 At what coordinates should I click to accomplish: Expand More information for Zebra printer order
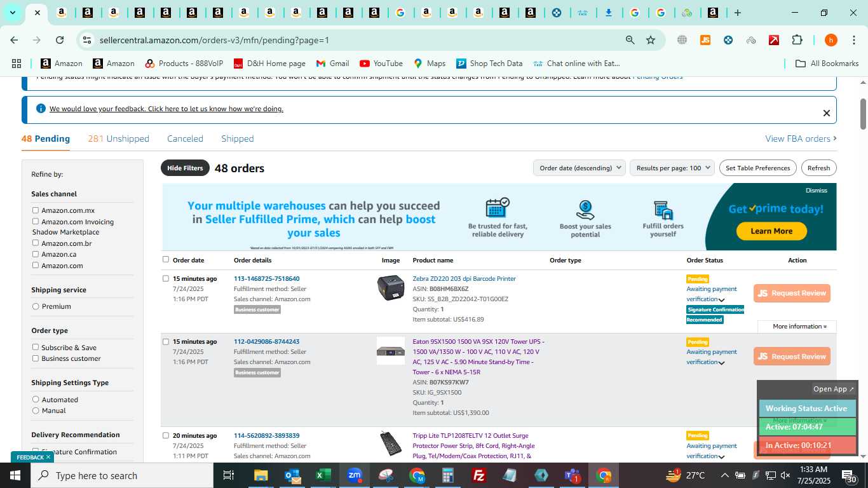coord(799,326)
